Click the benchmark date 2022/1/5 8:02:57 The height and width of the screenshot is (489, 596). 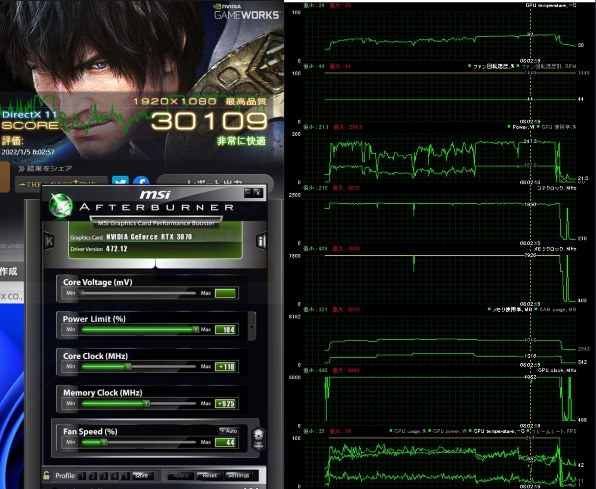tap(28, 152)
